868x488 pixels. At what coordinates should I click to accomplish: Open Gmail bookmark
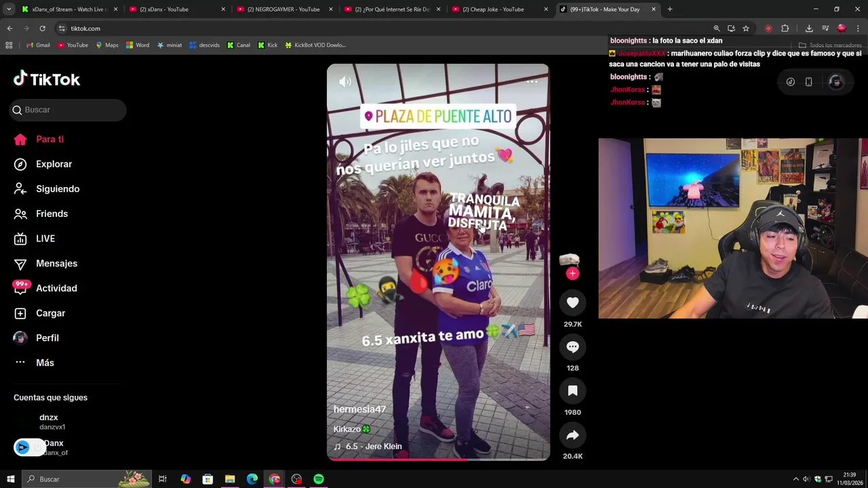tap(38, 45)
